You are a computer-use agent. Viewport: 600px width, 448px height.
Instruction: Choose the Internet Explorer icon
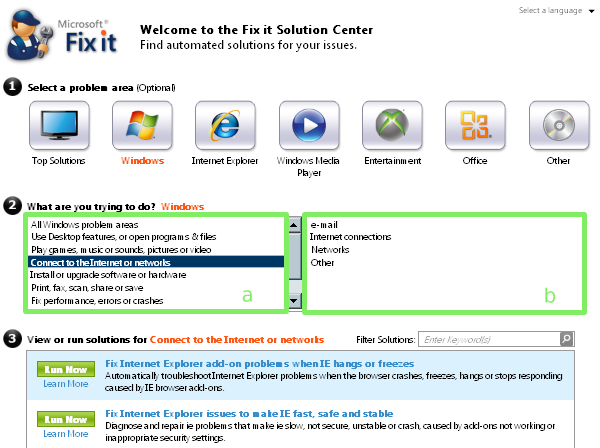point(225,125)
